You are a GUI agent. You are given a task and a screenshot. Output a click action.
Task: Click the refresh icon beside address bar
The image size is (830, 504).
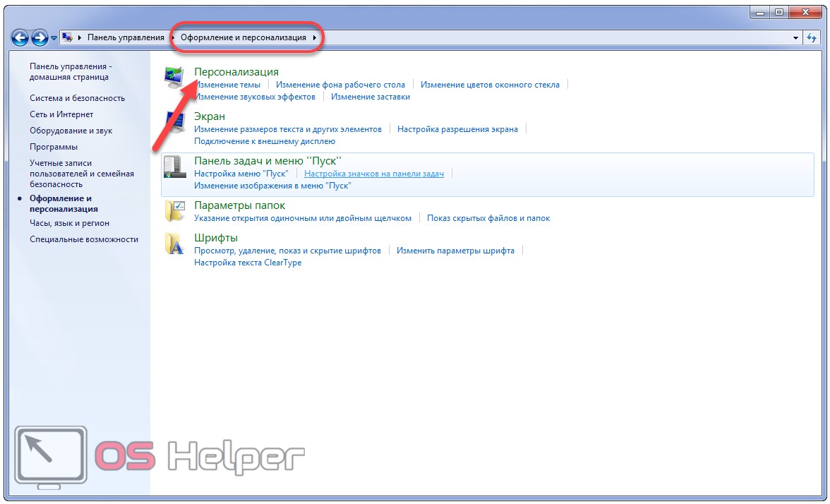point(812,37)
